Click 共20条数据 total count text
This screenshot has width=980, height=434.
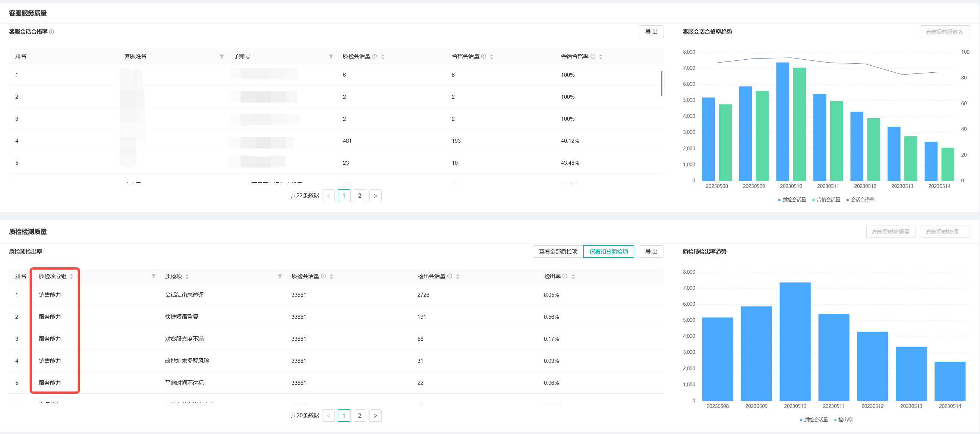305,415
